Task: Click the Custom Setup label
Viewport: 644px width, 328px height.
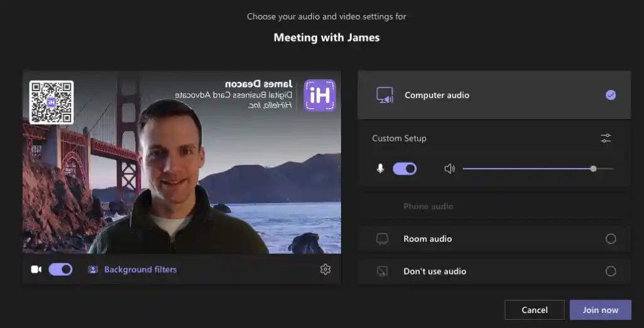Action: pos(399,138)
